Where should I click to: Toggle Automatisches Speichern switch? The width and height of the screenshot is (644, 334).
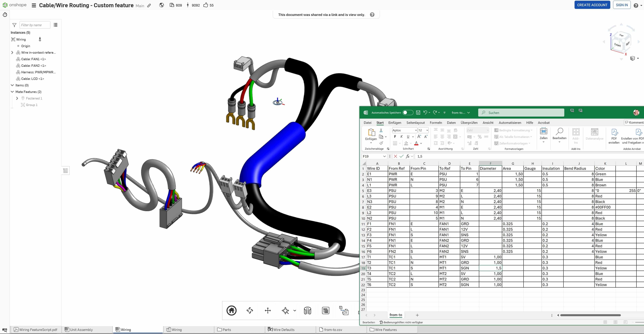pyautogui.click(x=408, y=113)
